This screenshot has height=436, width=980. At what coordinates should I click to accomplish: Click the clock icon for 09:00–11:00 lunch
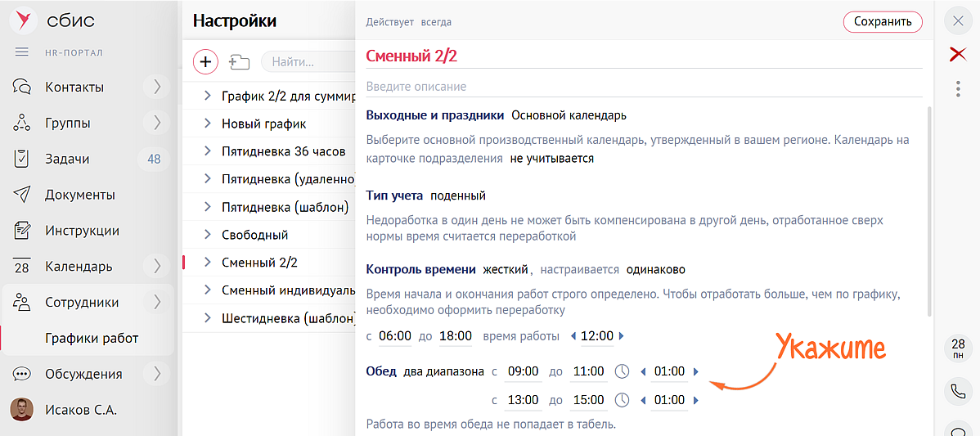pyautogui.click(x=622, y=371)
